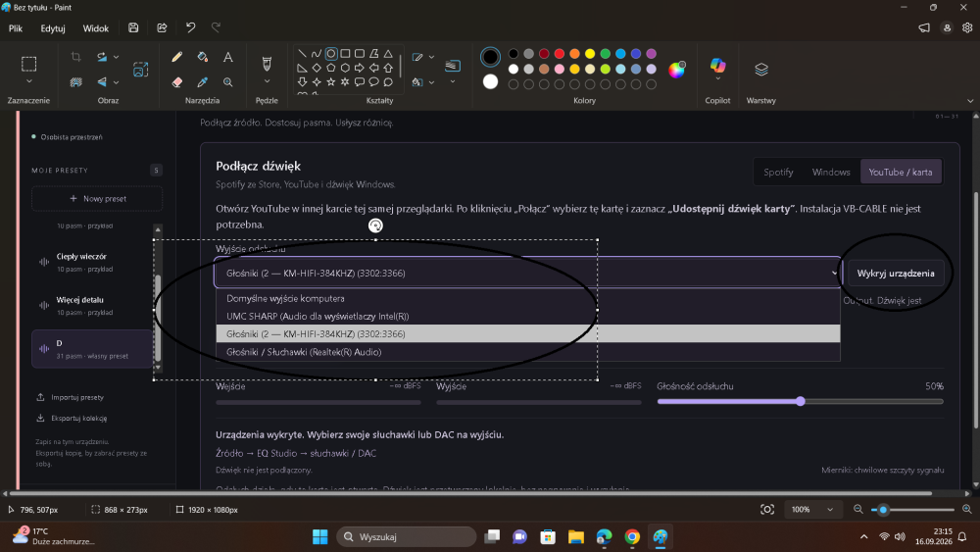Undo the last action
The image size is (980, 552).
click(191, 27)
